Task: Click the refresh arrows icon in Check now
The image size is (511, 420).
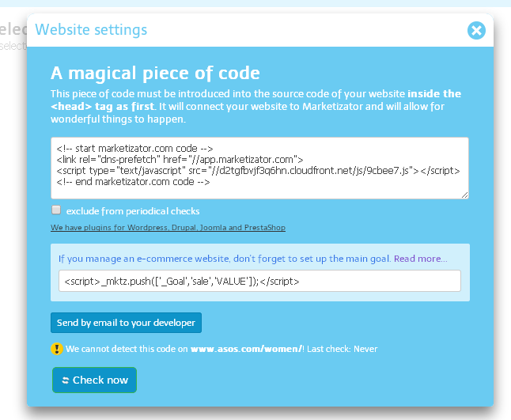Action: (66, 380)
